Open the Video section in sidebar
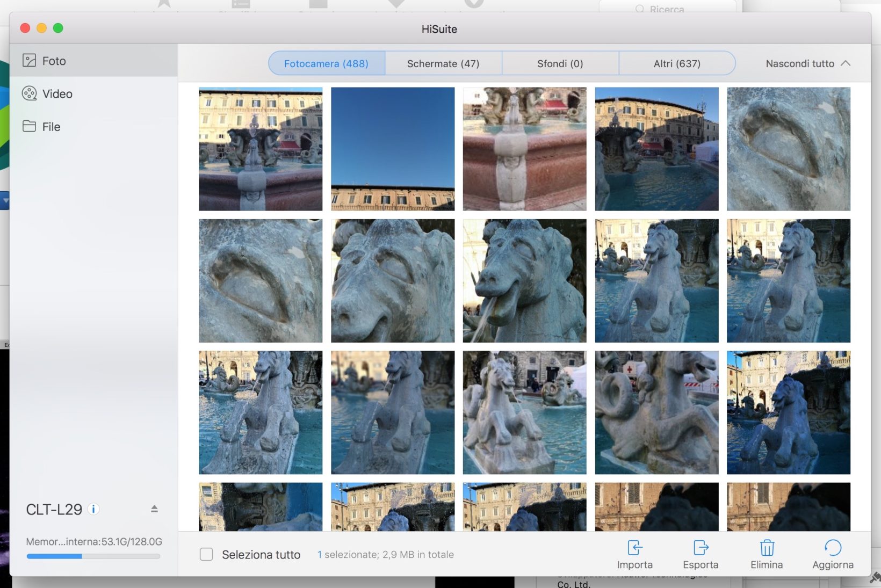This screenshot has width=881, height=588. (93, 93)
